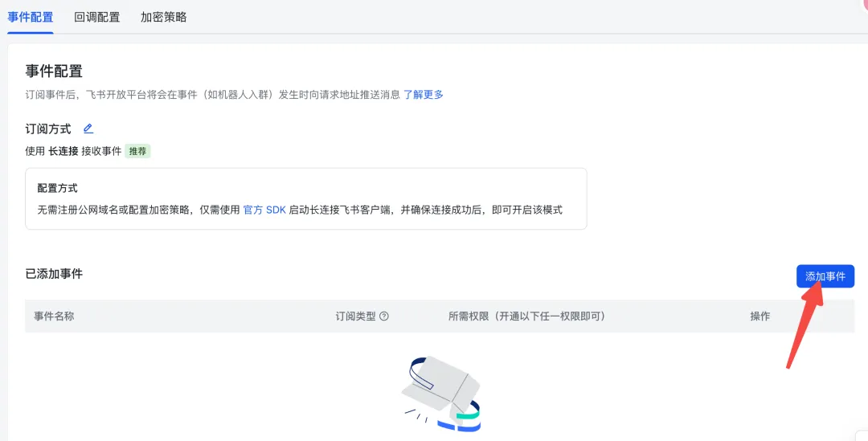
Task: Click the bold 长连接 text
Action: (x=63, y=151)
